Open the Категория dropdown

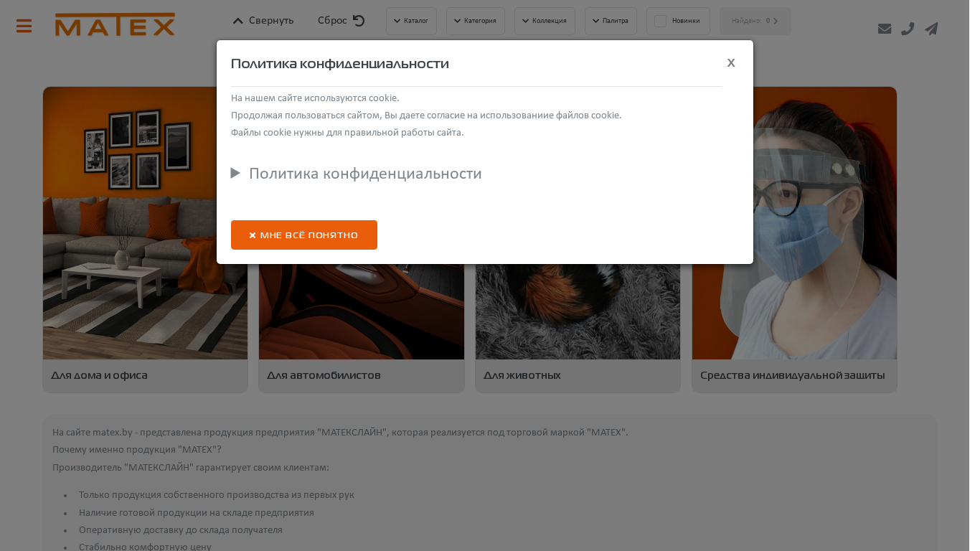pyautogui.click(x=476, y=21)
